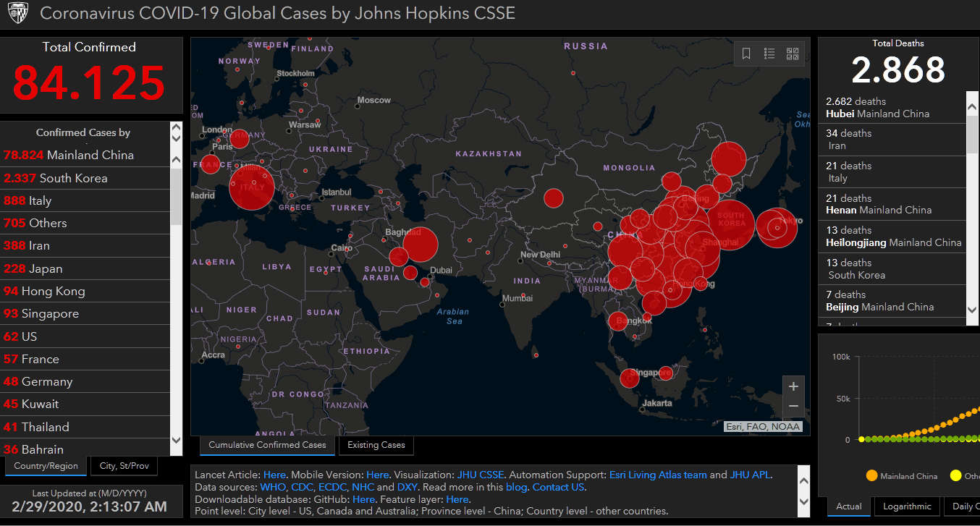This screenshot has height=526, width=980.
Task: Open the map bookmarks icon
Action: click(x=746, y=54)
